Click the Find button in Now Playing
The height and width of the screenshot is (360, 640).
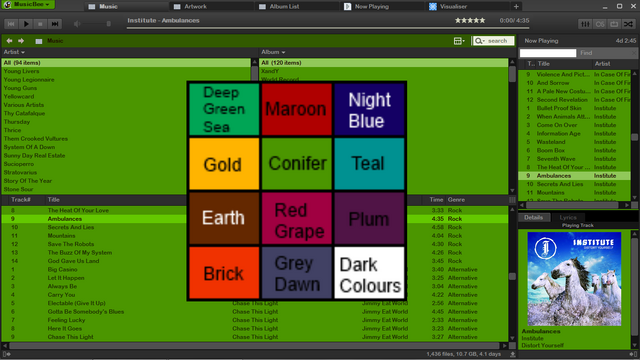(586, 53)
